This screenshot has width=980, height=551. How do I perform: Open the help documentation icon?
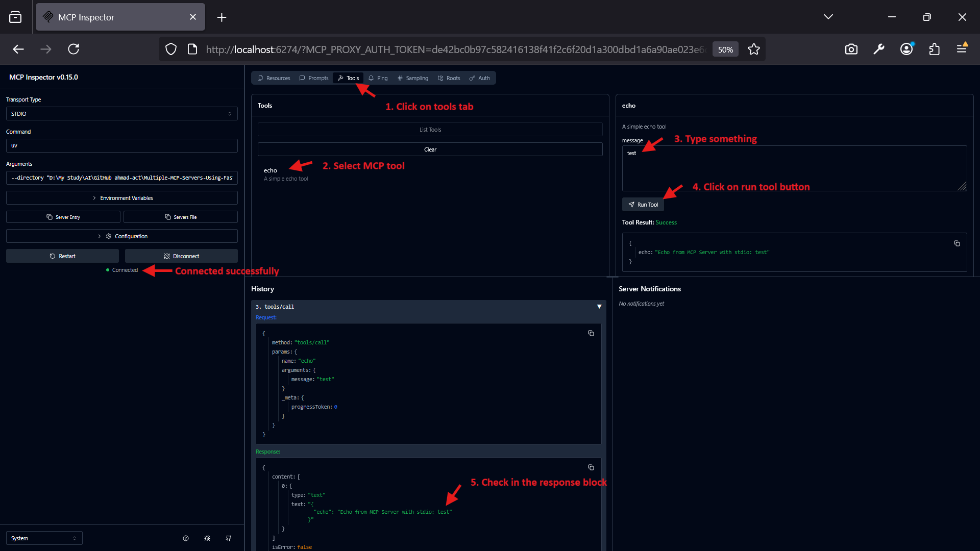click(186, 538)
